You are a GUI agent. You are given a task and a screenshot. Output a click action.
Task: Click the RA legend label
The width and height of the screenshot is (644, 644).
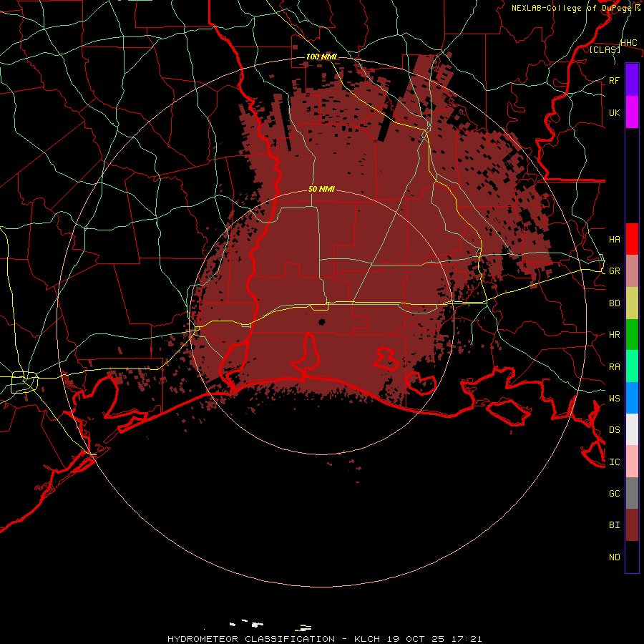pyautogui.click(x=615, y=367)
